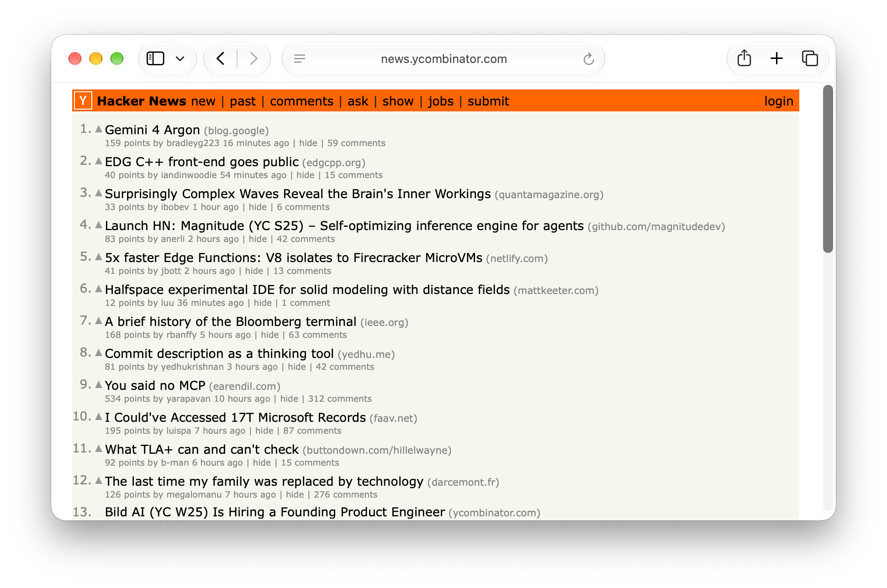Click the login link
Viewport: 887px width, 588px height.
click(779, 101)
